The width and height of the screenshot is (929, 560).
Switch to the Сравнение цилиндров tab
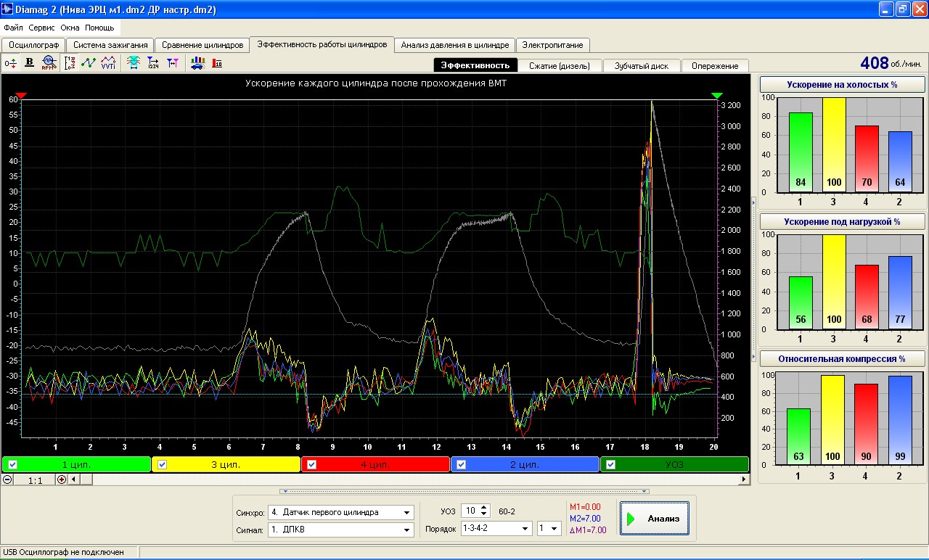click(202, 45)
